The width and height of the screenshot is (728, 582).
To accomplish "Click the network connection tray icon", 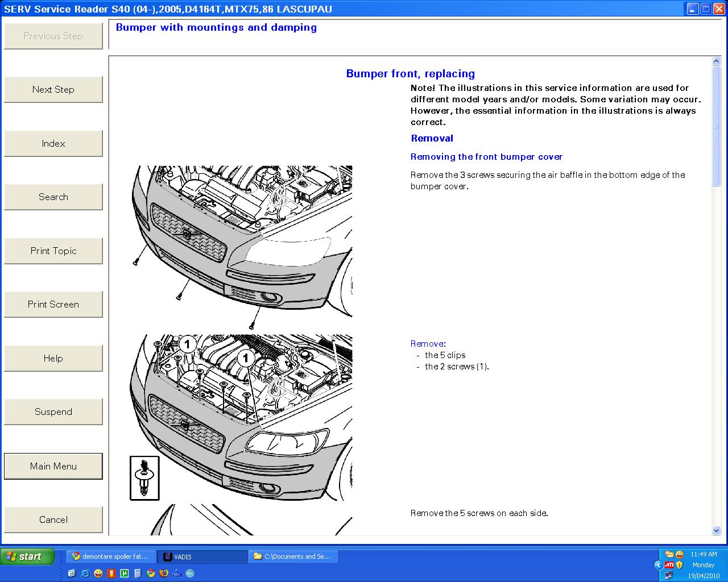I will coord(669,575).
